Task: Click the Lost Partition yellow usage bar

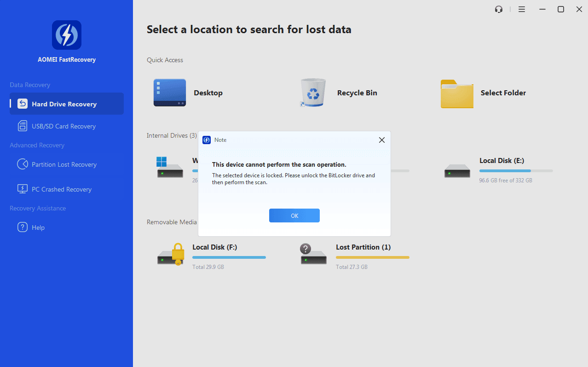Action: click(373, 257)
